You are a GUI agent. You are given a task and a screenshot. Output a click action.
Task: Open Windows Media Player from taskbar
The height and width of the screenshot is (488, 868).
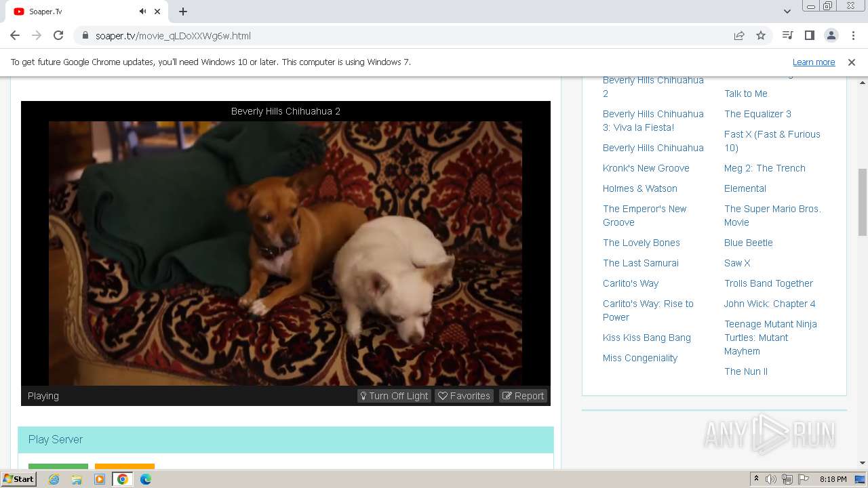(x=100, y=479)
